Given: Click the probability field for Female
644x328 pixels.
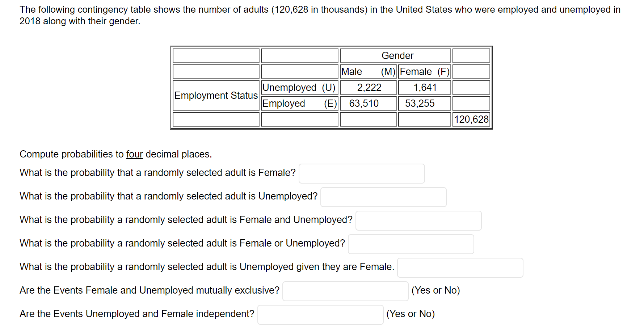Looking at the screenshot, I should 361,173.
